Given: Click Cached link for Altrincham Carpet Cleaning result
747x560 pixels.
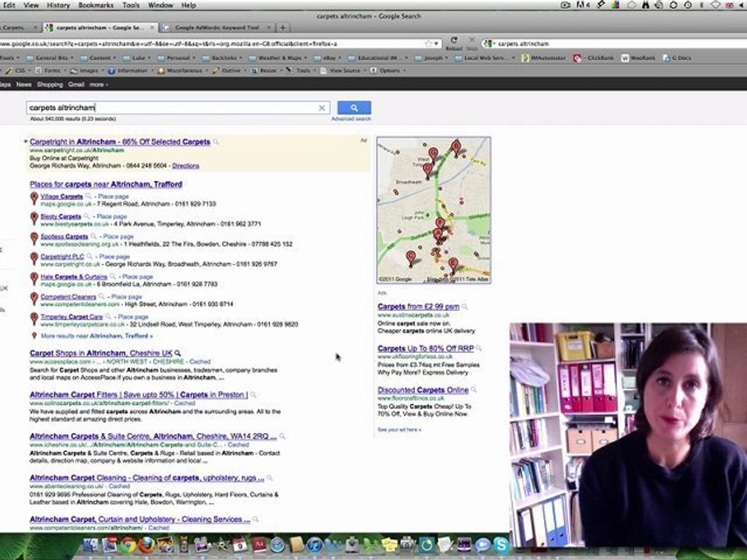Looking at the screenshot, I should 119,486.
